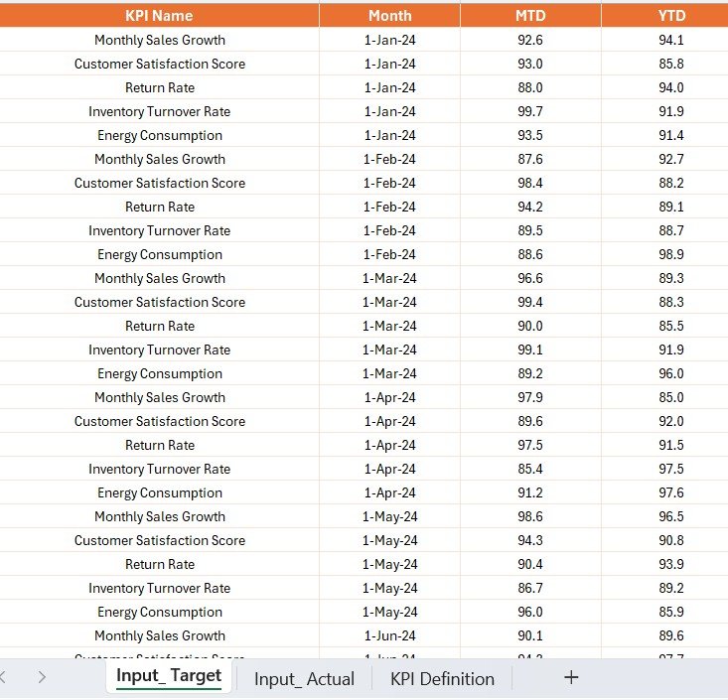
Task: Select the MTD cell showing 92.6
Action: [x=529, y=40]
